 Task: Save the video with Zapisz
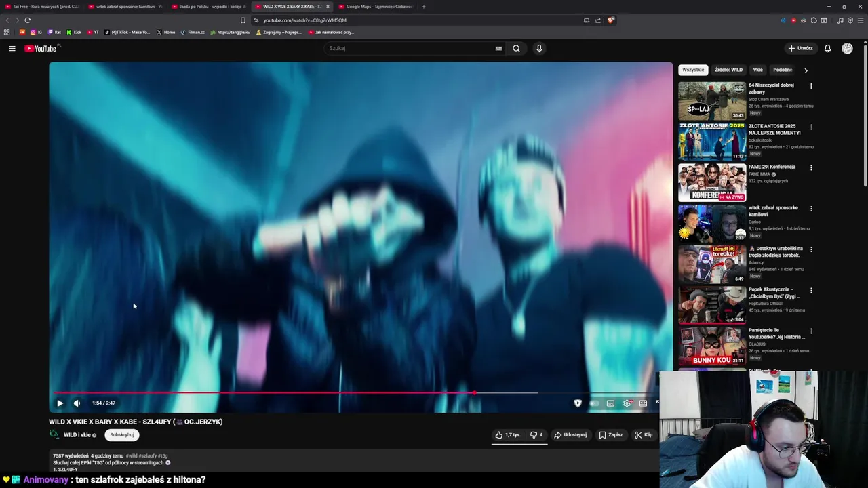click(x=611, y=435)
